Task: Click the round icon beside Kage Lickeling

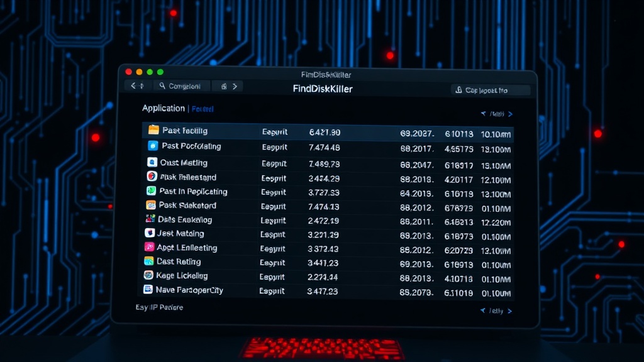Action: 148,275
